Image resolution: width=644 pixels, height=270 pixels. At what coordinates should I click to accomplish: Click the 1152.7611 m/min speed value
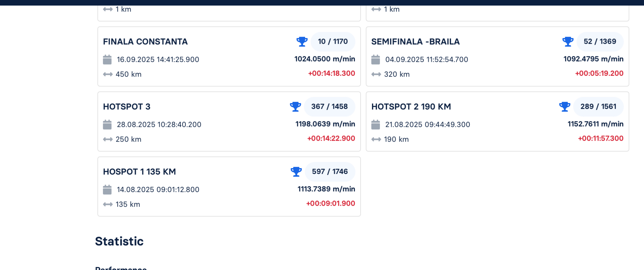[x=595, y=124]
